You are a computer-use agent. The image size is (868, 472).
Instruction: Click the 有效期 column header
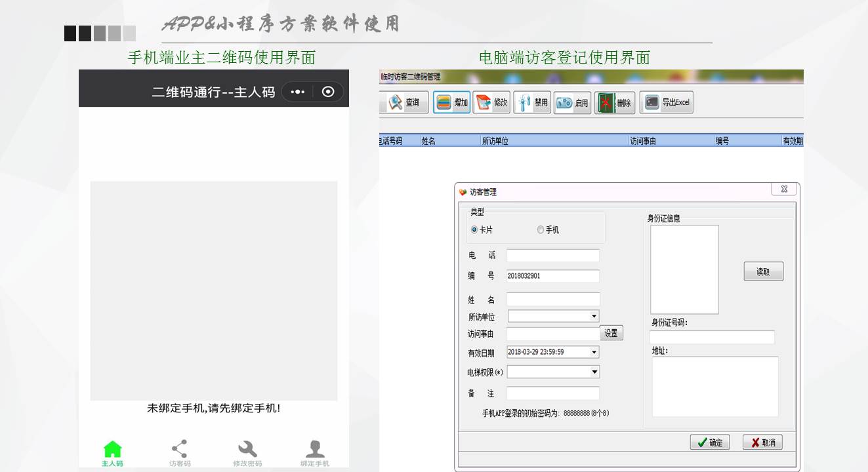click(793, 141)
